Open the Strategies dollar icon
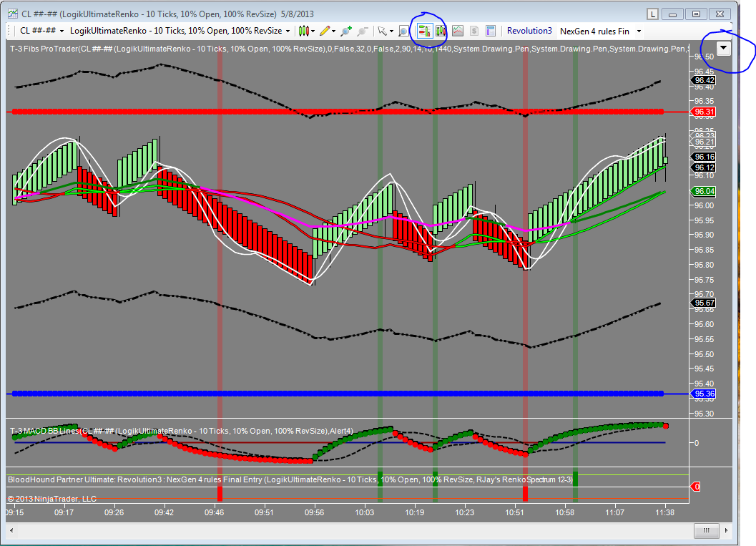 [474, 31]
